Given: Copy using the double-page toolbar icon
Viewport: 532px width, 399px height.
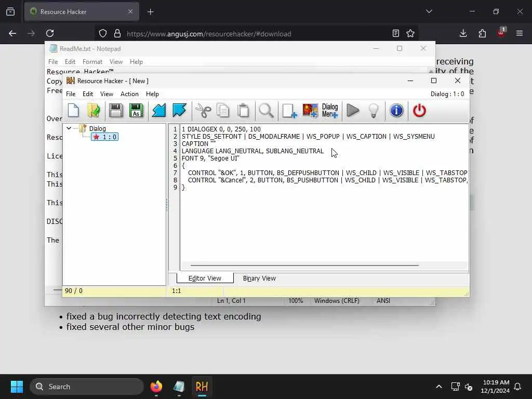Looking at the screenshot, I should pyautogui.click(x=223, y=111).
